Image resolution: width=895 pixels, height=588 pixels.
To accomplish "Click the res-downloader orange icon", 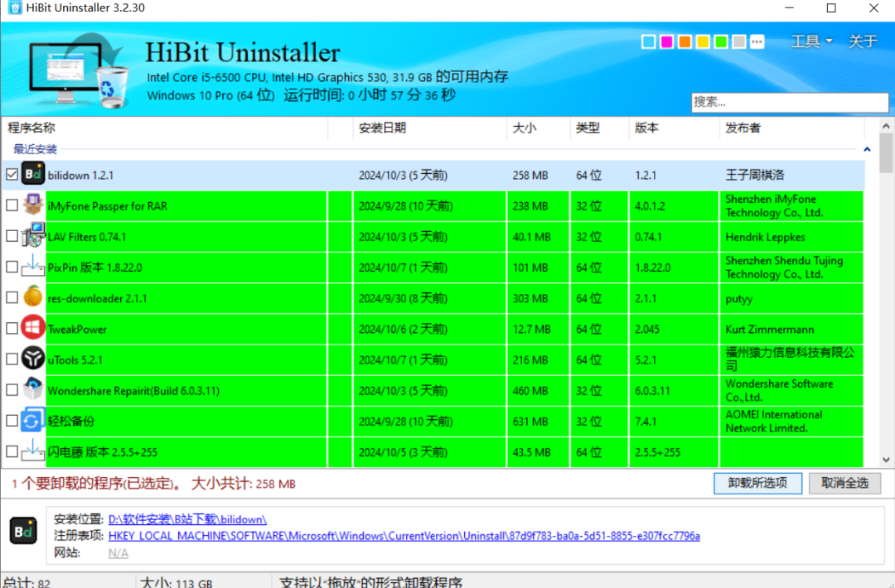I will pos(33,298).
